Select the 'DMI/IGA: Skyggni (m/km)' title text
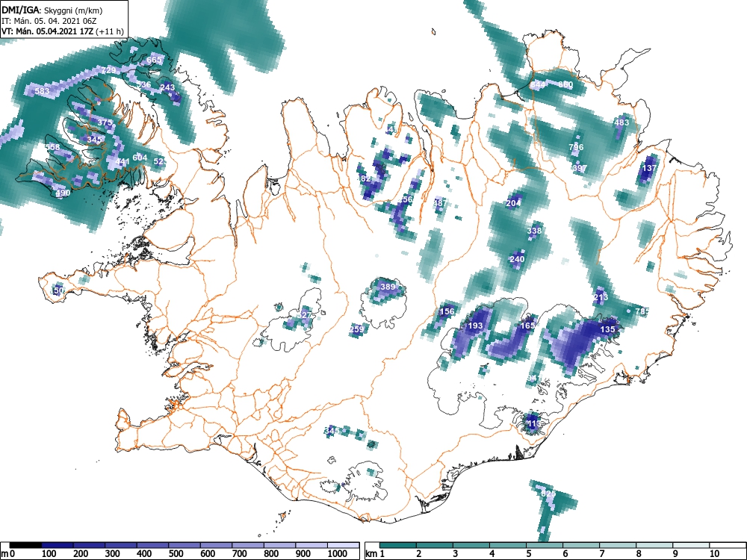This screenshot has width=747, height=560. click(52, 10)
